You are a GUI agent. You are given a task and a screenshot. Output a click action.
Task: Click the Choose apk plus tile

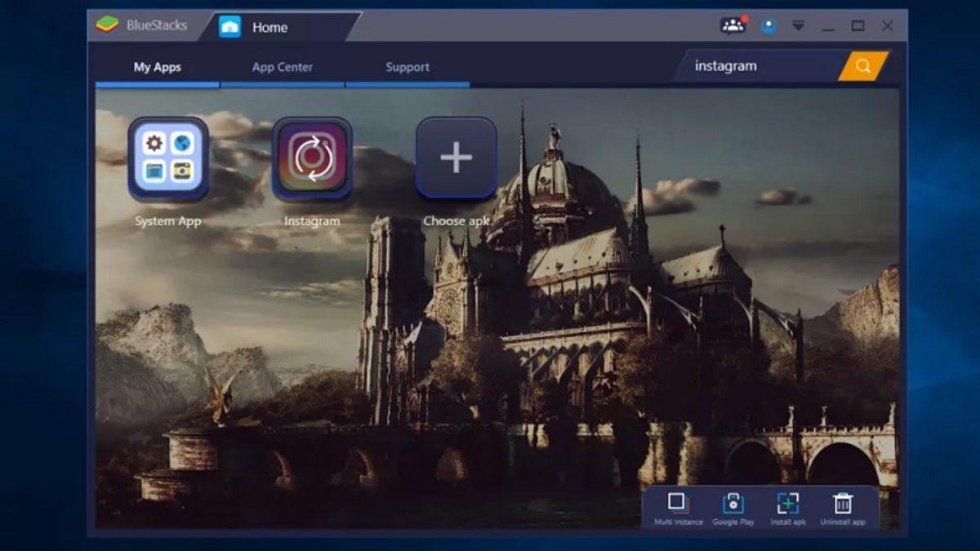pos(456,158)
